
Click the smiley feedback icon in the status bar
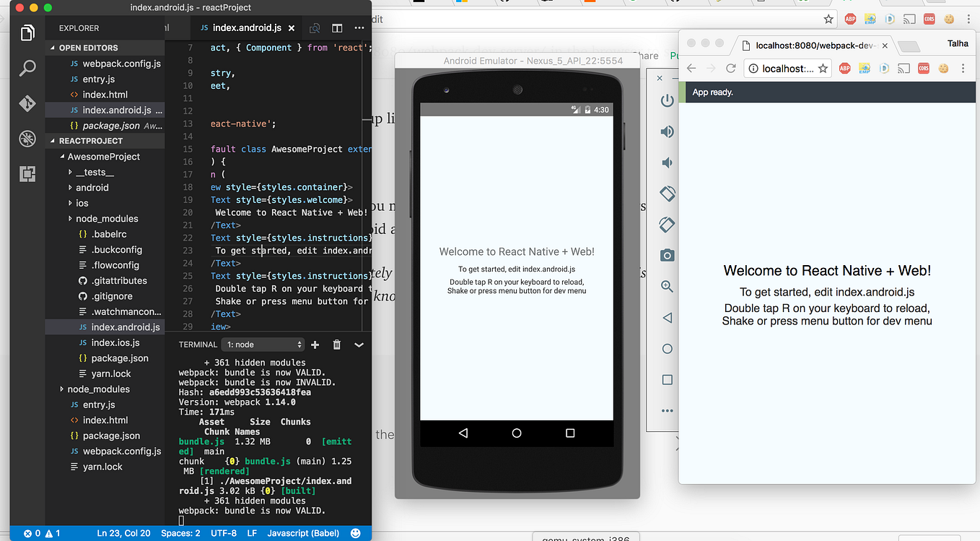[x=355, y=533]
